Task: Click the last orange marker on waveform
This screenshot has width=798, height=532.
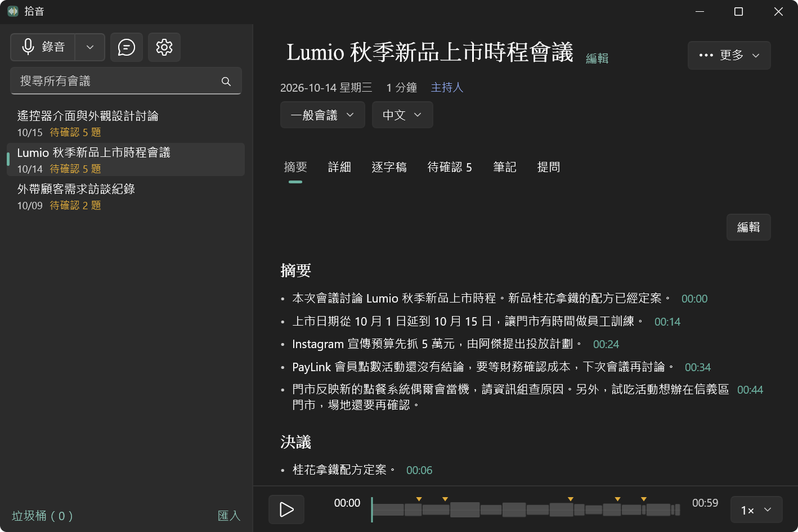Action: (x=644, y=499)
